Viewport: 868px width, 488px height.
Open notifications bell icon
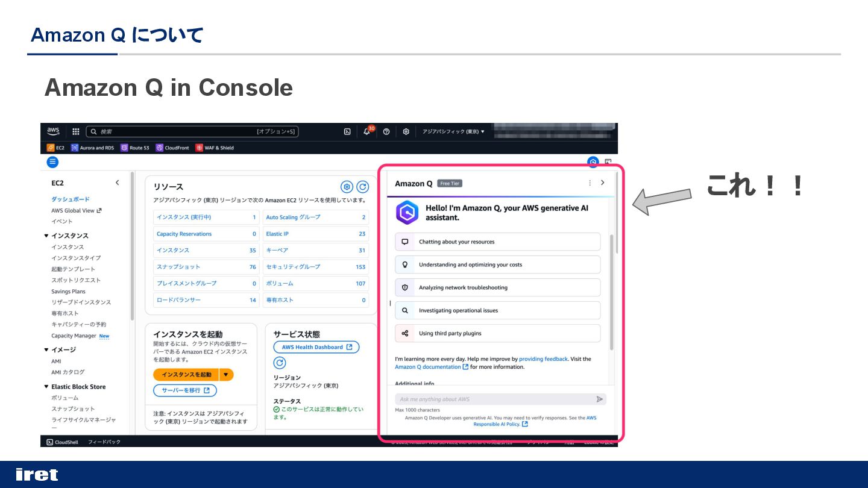click(x=366, y=131)
